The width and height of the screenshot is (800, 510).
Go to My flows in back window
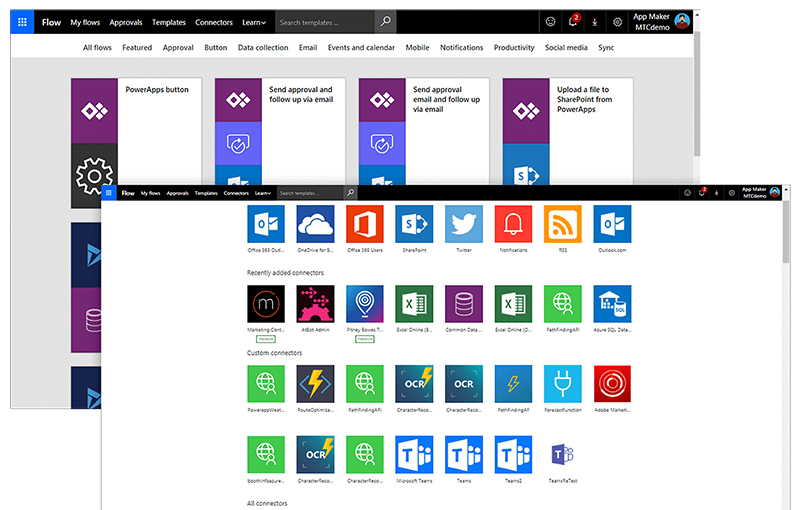coord(85,22)
